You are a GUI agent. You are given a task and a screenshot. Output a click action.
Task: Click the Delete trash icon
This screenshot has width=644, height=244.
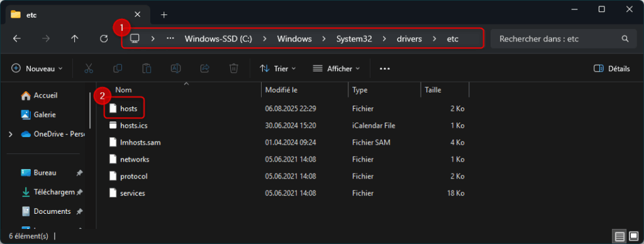(234, 69)
